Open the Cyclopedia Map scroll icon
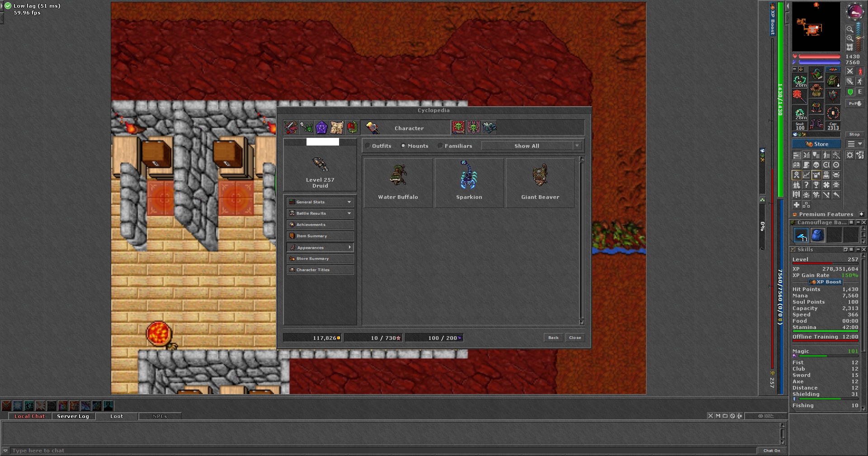868x456 pixels. tap(337, 128)
